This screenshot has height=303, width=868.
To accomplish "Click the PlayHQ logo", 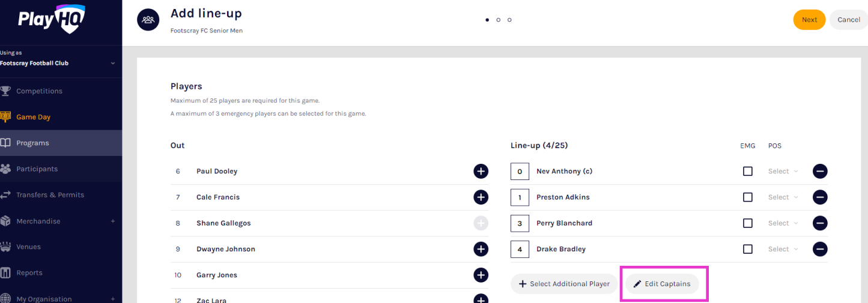I will click(x=52, y=19).
